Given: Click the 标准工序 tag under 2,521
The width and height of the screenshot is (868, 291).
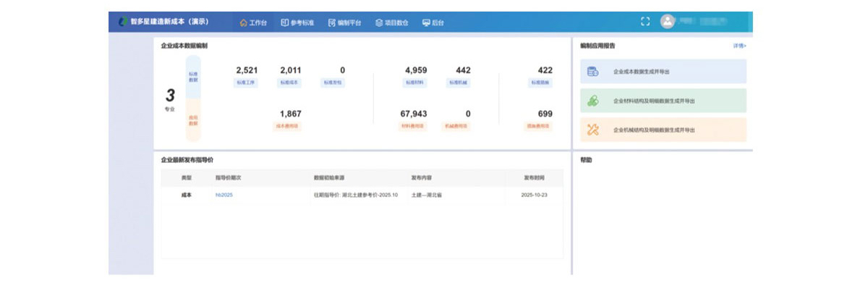Looking at the screenshot, I should coord(247,83).
